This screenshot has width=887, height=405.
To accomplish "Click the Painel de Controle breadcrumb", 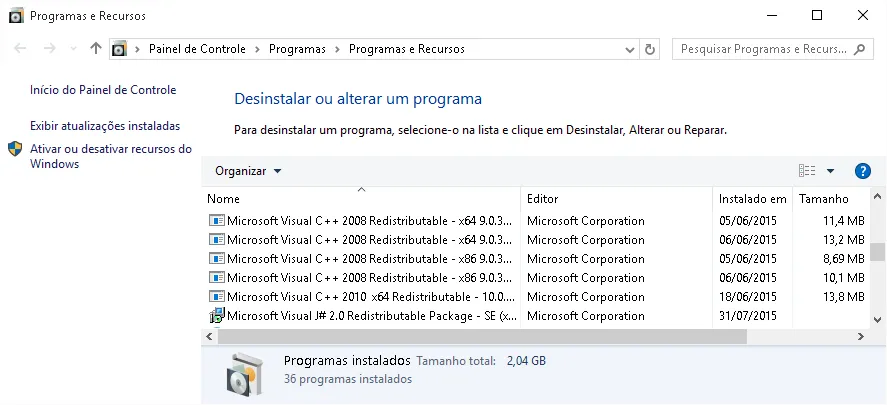I will 197,49.
